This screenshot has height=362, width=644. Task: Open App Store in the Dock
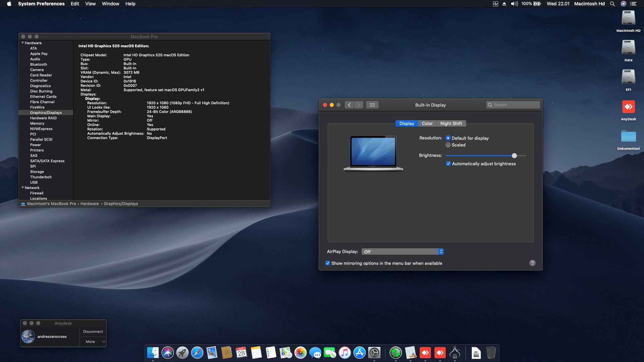(x=360, y=353)
